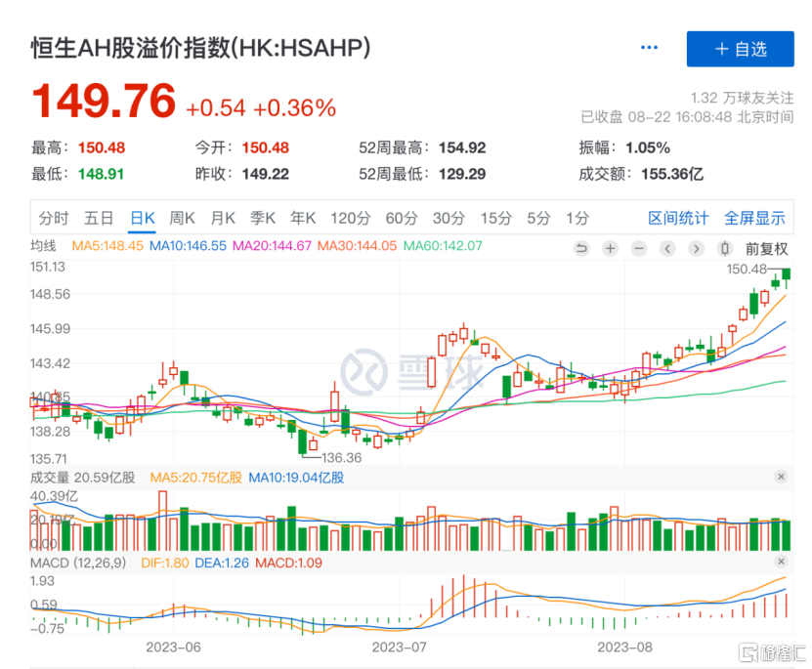Click the MA30:144.05 legend label
812x669 pixels.
[357, 246]
